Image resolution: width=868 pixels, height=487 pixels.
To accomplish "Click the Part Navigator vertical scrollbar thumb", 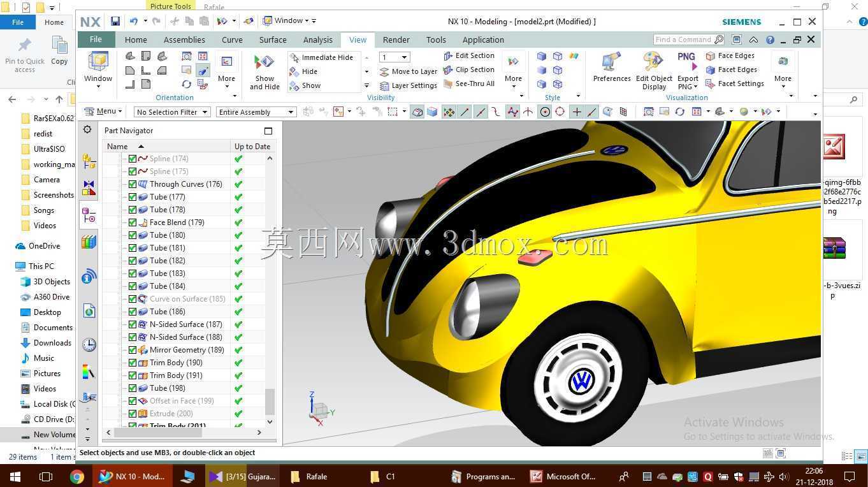I will click(x=270, y=401).
